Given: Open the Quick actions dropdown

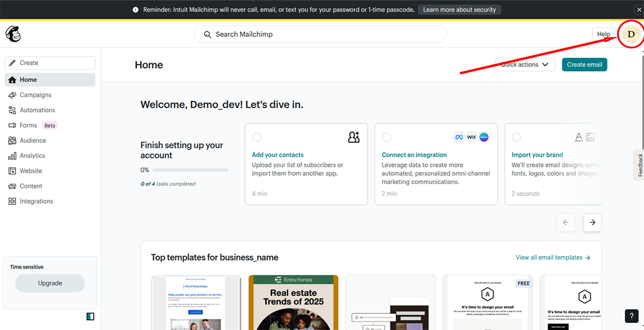Looking at the screenshot, I should point(525,64).
